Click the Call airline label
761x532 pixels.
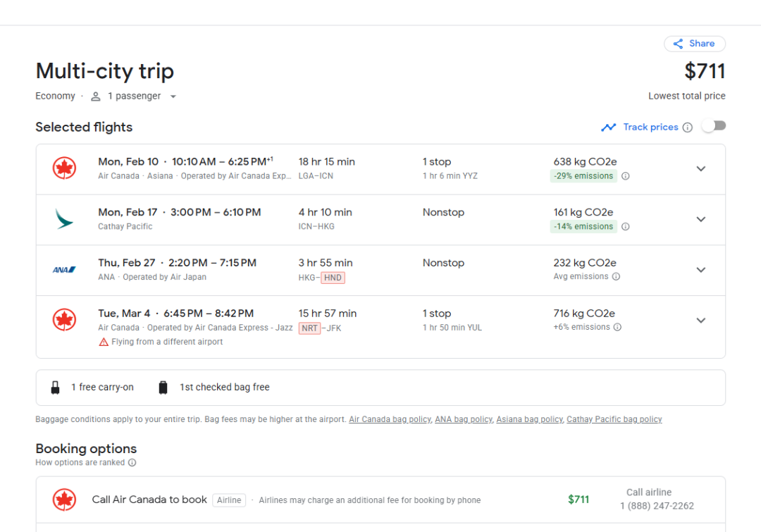(x=649, y=493)
